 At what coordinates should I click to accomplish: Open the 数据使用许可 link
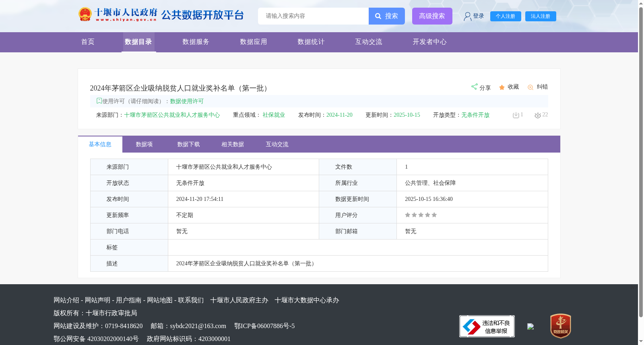187,101
